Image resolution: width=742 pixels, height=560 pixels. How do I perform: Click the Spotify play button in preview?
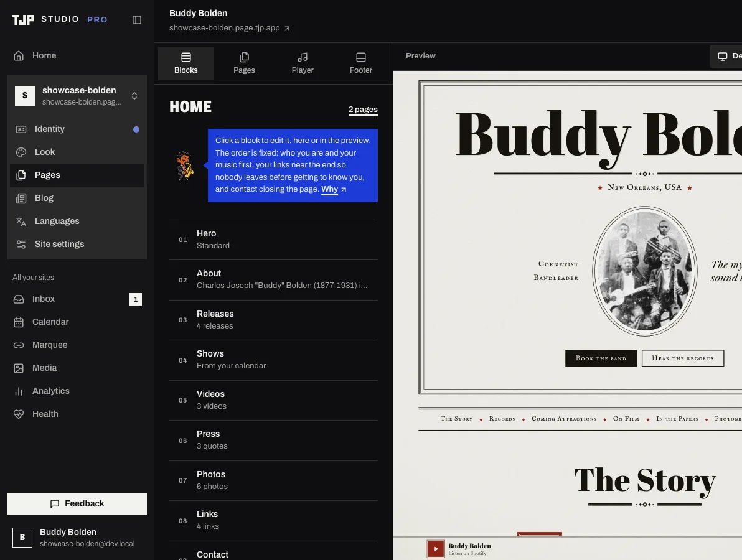[x=435, y=549]
